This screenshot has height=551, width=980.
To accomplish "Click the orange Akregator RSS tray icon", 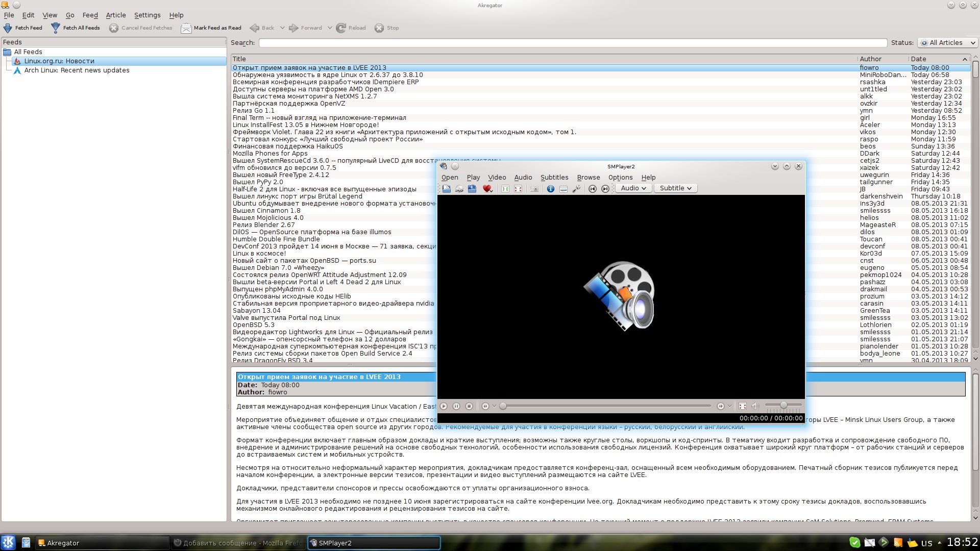I will pos(898,542).
